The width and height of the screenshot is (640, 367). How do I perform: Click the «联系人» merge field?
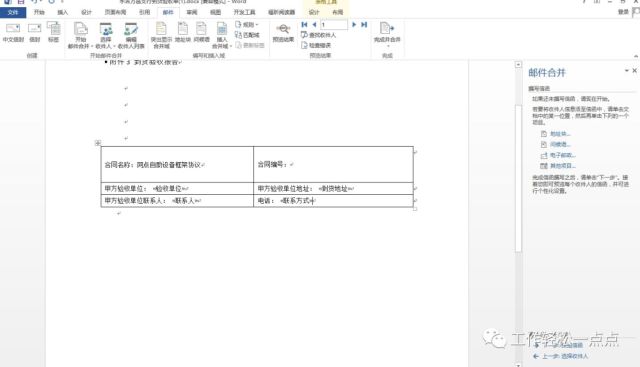click(x=185, y=201)
